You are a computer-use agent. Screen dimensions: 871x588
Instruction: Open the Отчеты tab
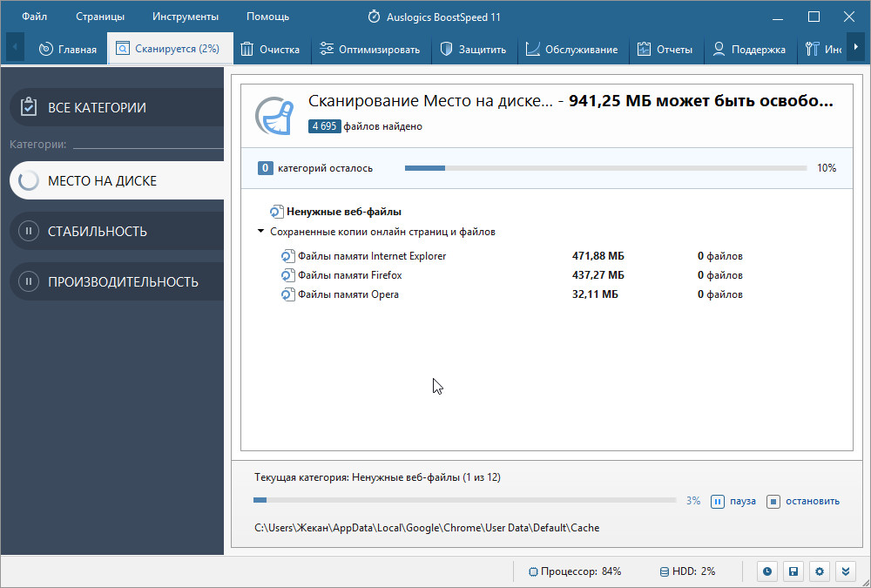point(665,50)
